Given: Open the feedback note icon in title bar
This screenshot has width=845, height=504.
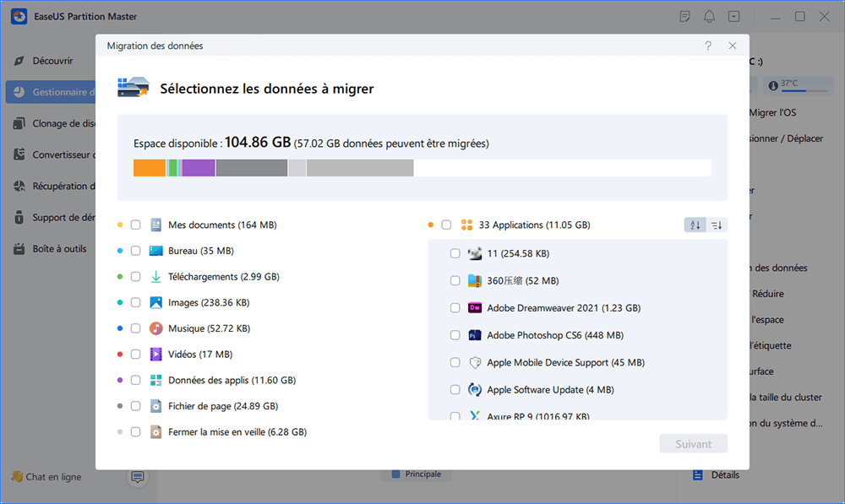Looking at the screenshot, I should (685, 17).
